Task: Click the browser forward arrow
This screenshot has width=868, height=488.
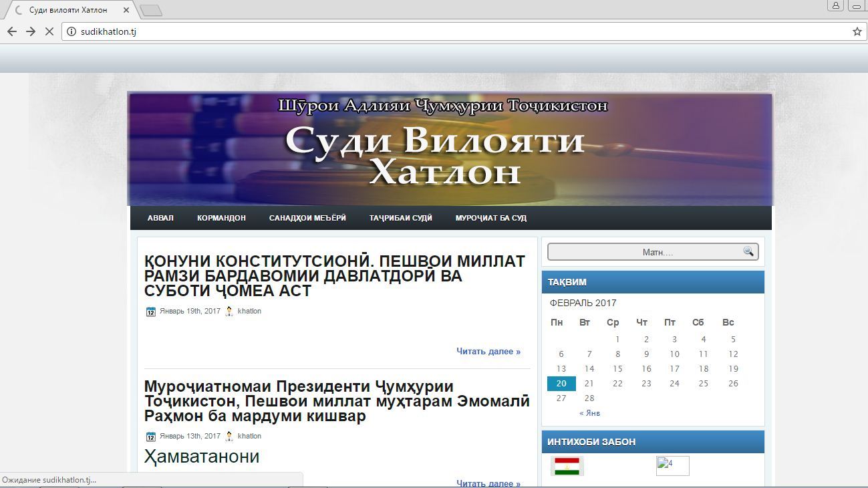Action: [x=30, y=31]
